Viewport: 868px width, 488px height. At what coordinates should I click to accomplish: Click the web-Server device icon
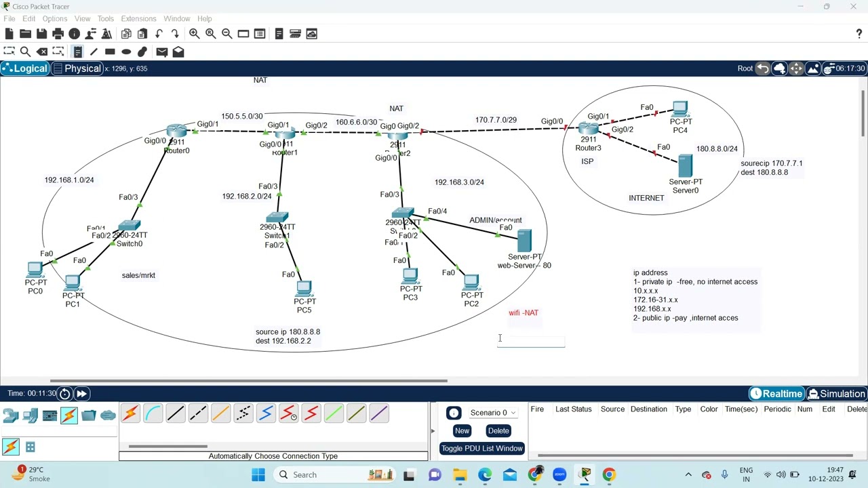point(524,241)
